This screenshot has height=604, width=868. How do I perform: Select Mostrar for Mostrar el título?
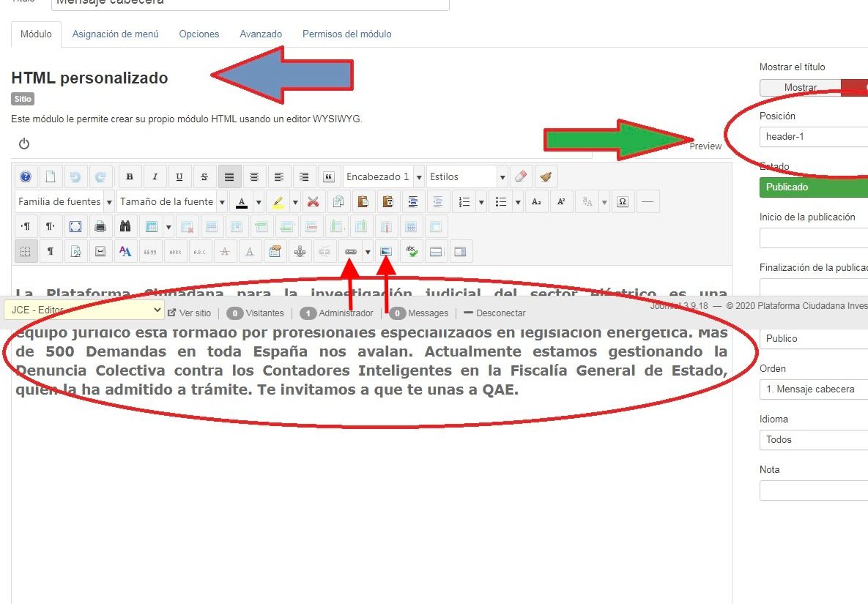pos(801,87)
